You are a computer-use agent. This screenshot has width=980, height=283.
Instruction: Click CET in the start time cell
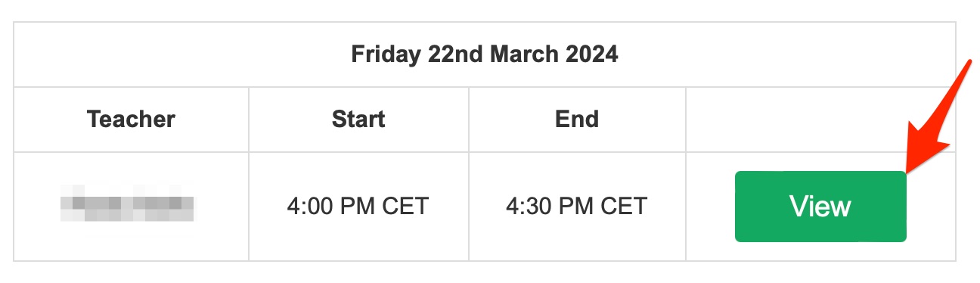[x=406, y=206]
